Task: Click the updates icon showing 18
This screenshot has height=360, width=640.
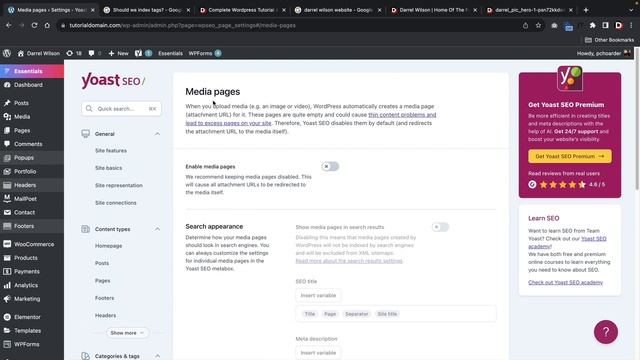Action: (x=74, y=53)
